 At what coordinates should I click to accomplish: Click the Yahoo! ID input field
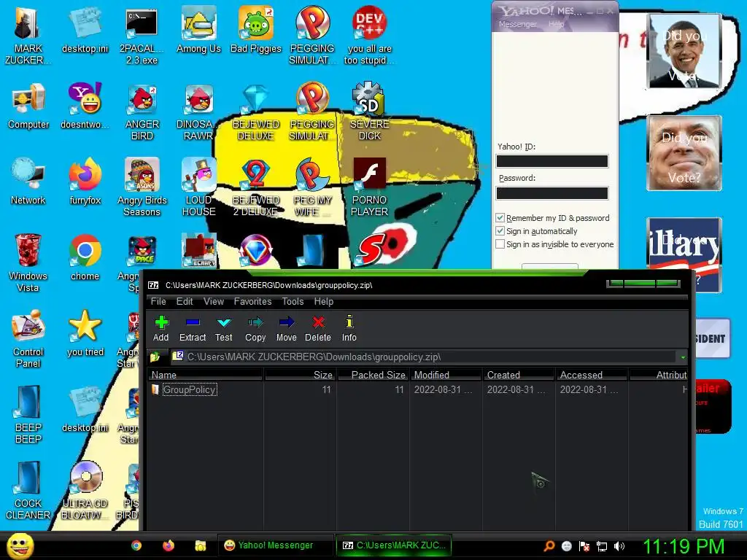(552, 161)
